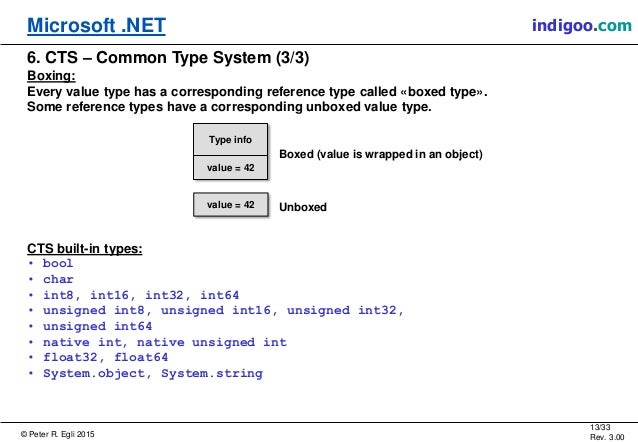Image resolution: width=638 pixels, height=442 pixels.
Task: Select the 'float32, float64' line
Action: point(105,357)
